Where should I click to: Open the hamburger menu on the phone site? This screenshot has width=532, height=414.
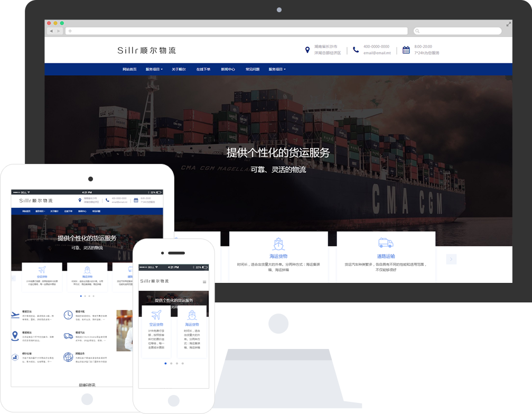tap(204, 282)
